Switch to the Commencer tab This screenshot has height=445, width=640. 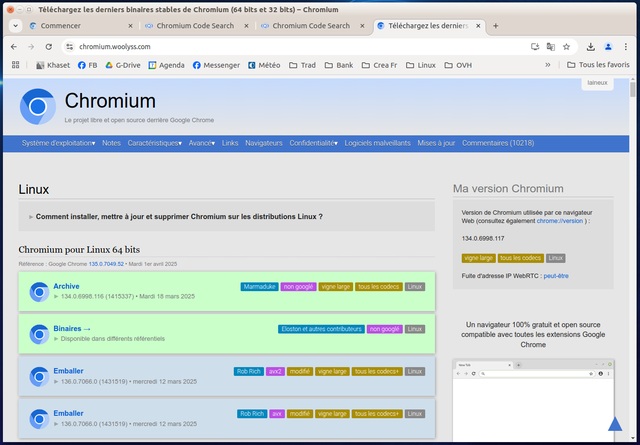tap(81, 26)
